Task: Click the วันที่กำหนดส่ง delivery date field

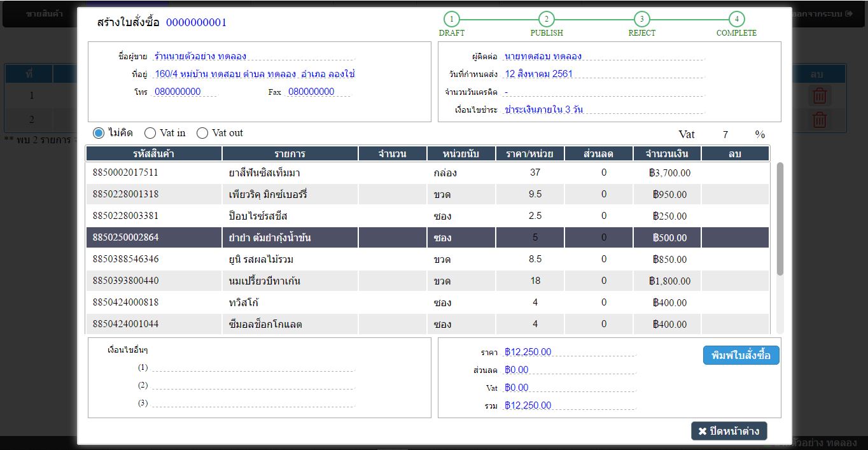Action: coord(603,74)
